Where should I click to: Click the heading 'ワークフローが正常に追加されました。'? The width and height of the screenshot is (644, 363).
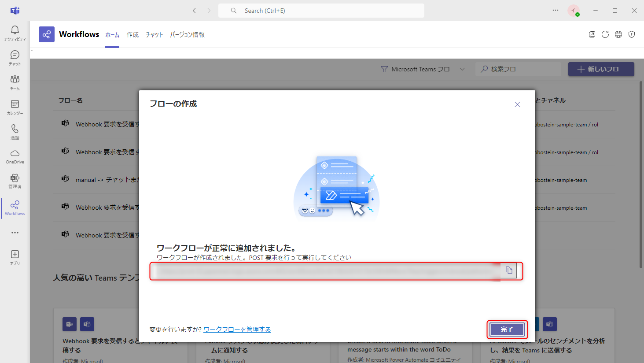coord(227,248)
